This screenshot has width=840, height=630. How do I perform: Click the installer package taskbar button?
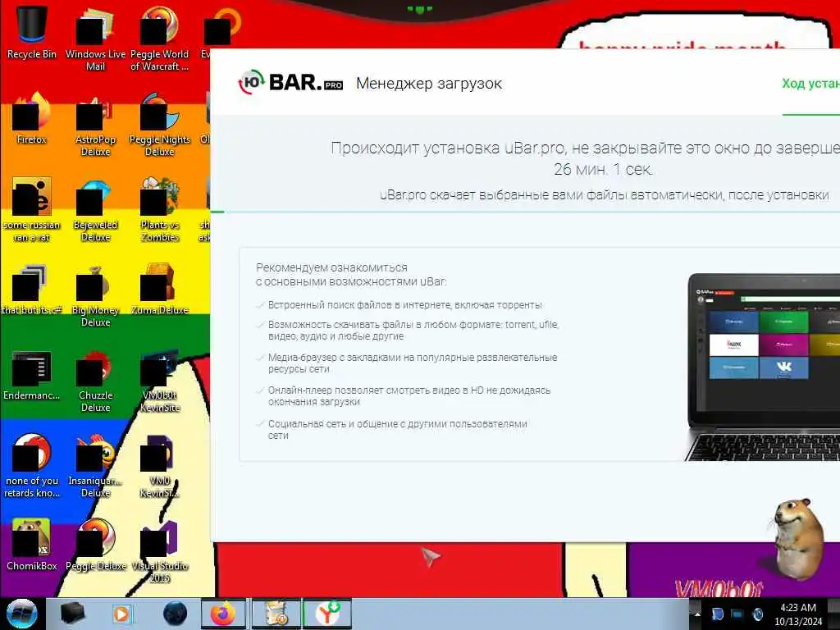275,614
